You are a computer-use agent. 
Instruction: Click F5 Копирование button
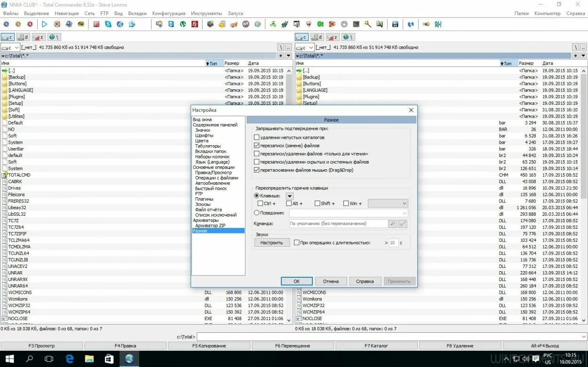pyautogui.click(x=209, y=346)
